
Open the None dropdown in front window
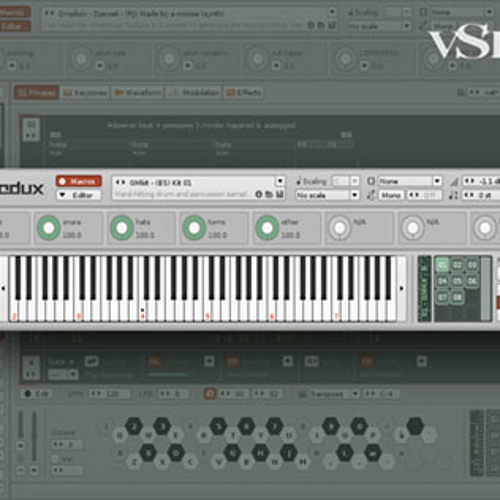point(410,181)
